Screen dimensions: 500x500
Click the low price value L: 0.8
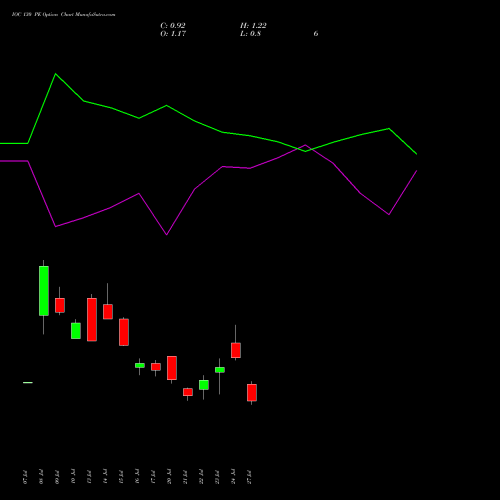click(250, 34)
